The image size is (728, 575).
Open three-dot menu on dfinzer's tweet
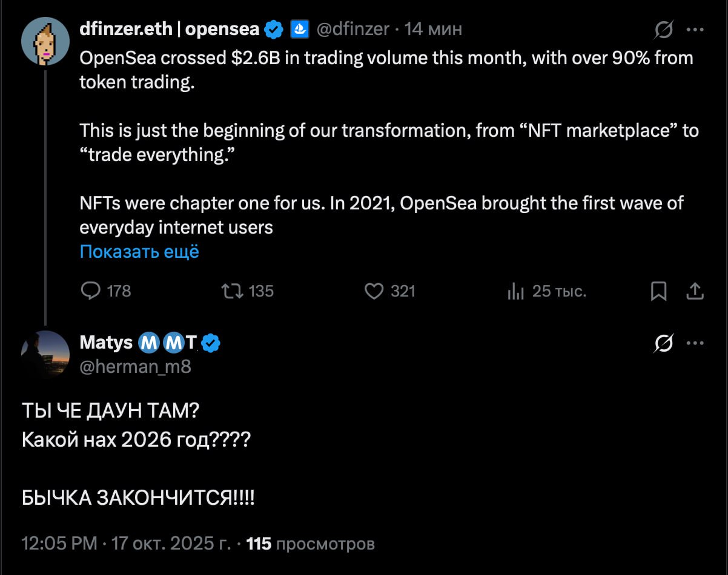click(x=695, y=29)
